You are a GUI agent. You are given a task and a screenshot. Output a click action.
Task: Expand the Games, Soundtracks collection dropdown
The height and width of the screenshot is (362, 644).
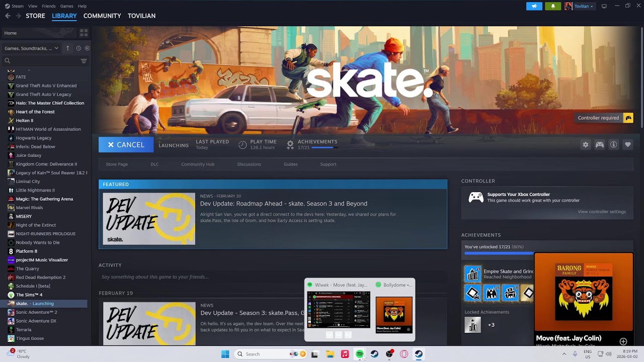click(x=32, y=48)
